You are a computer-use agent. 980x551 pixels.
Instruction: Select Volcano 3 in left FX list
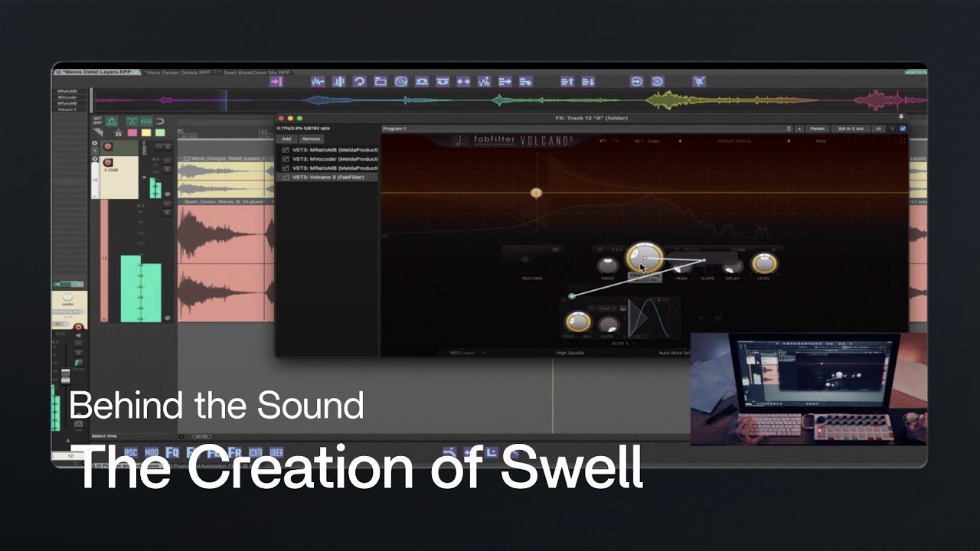click(x=328, y=177)
